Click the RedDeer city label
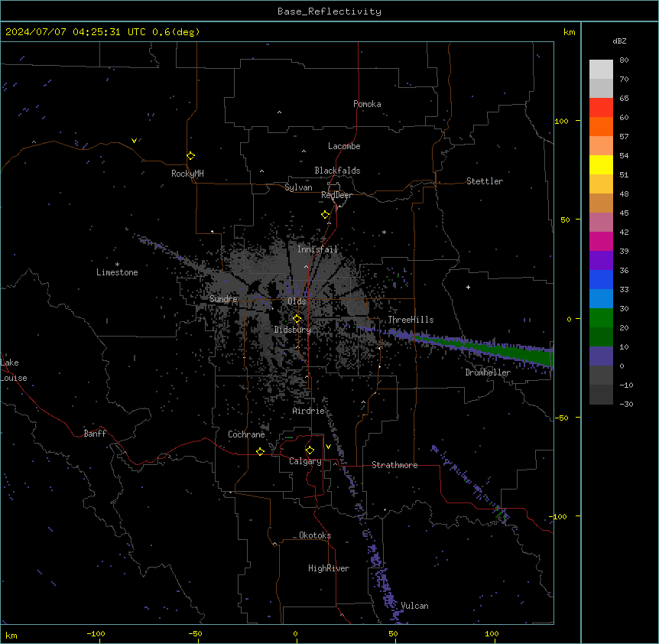This screenshot has width=659, height=644. click(x=337, y=195)
